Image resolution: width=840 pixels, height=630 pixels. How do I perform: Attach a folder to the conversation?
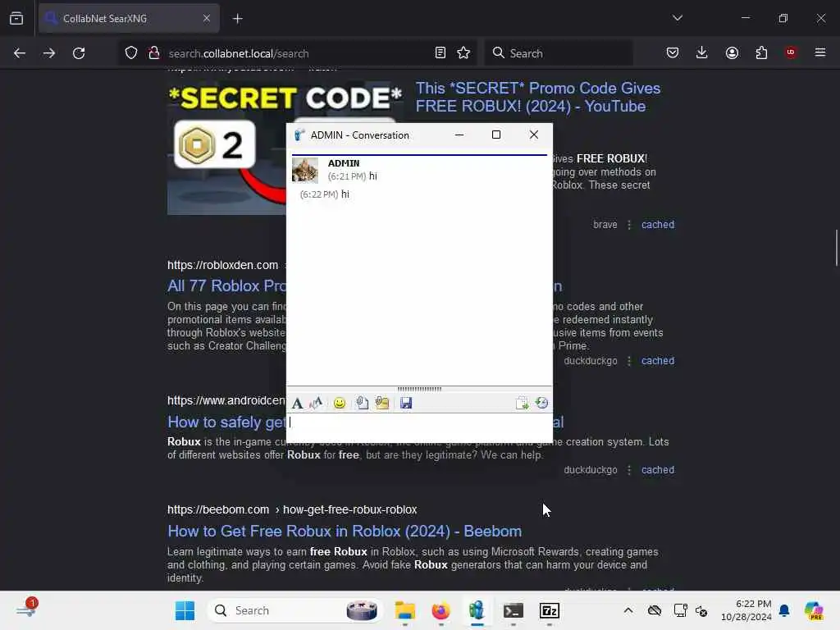[x=382, y=403]
